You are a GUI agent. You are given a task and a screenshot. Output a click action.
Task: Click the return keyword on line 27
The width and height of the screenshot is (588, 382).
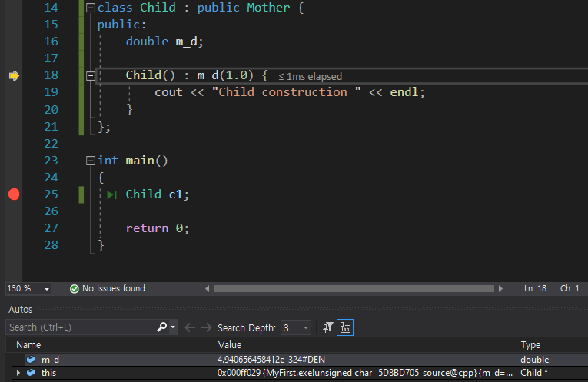pyautogui.click(x=147, y=228)
